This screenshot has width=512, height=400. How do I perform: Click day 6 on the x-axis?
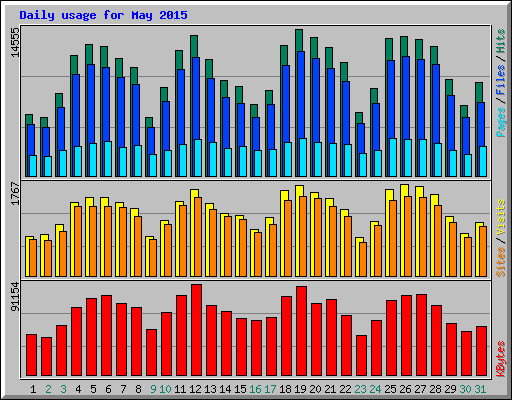coord(108,389)
